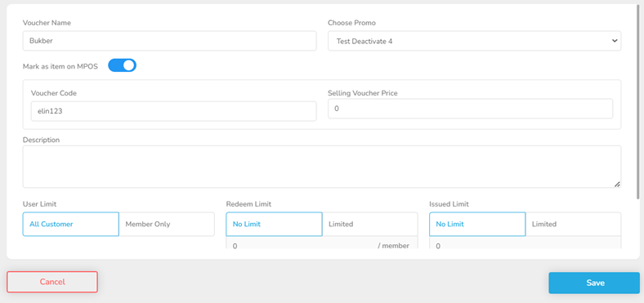The image size is (644, 303).
Task: Save the voucher form
Action: pos(594,283)
